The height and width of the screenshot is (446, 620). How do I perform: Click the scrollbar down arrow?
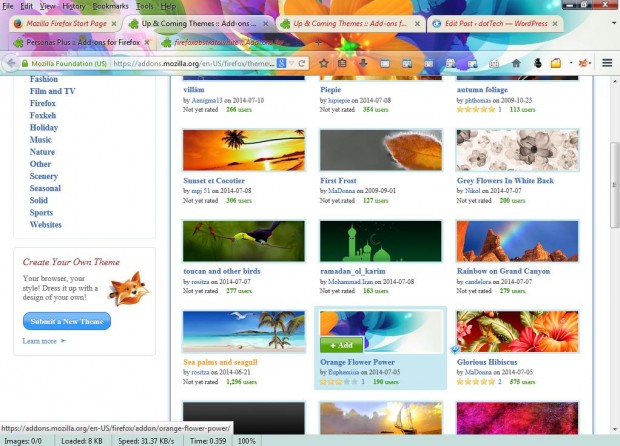coord(614,429)
